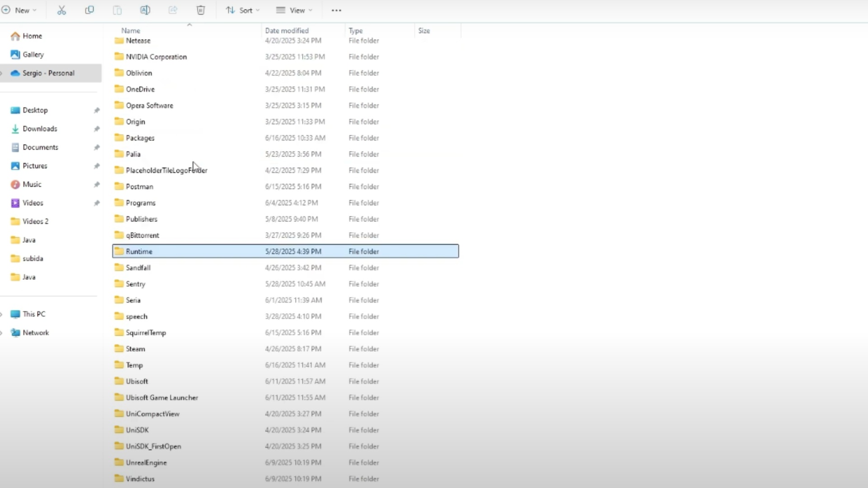Select the PlaceholderTileLogoFolder folder
The width and height of the screenshot is (868, 488).
pyautogui.click(x=285, y=170)
